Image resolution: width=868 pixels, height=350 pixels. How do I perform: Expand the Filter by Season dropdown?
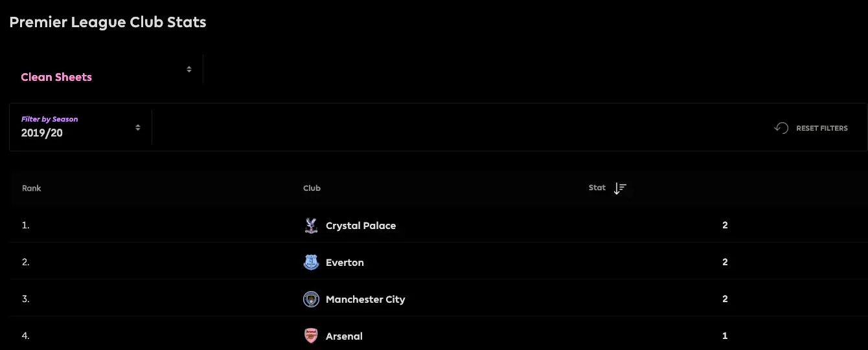80,127
